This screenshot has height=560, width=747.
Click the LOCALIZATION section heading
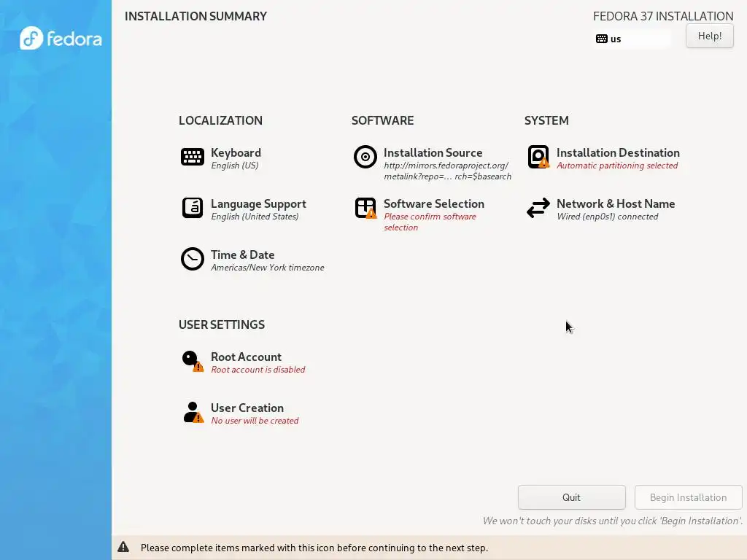220,120
